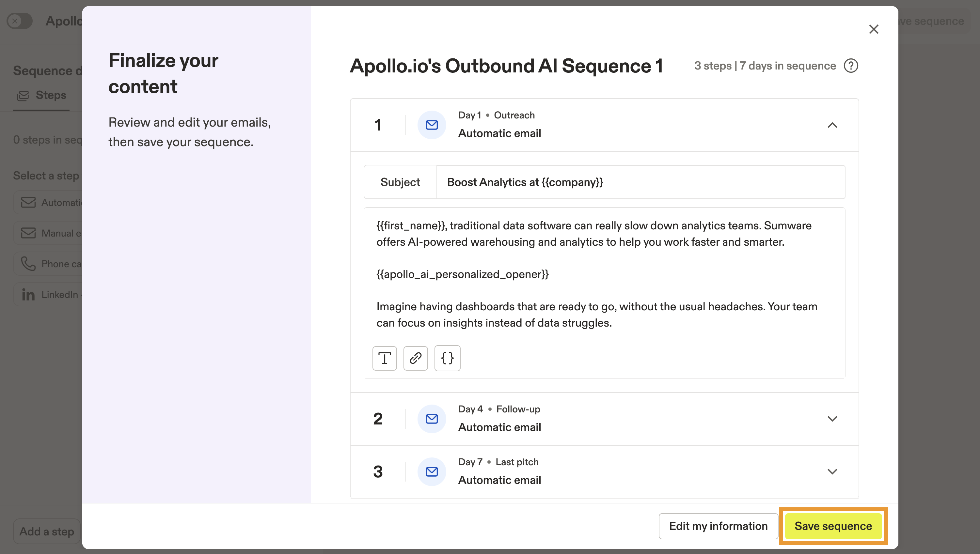Viewport: 980px width, 554px height.
Task: Insert a dynamic variable with braces icon
Action: coord(447,358)
